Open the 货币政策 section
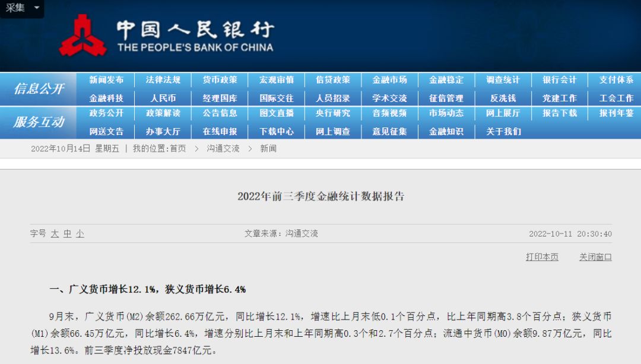 pyautogui.click(x=219, y=80)
